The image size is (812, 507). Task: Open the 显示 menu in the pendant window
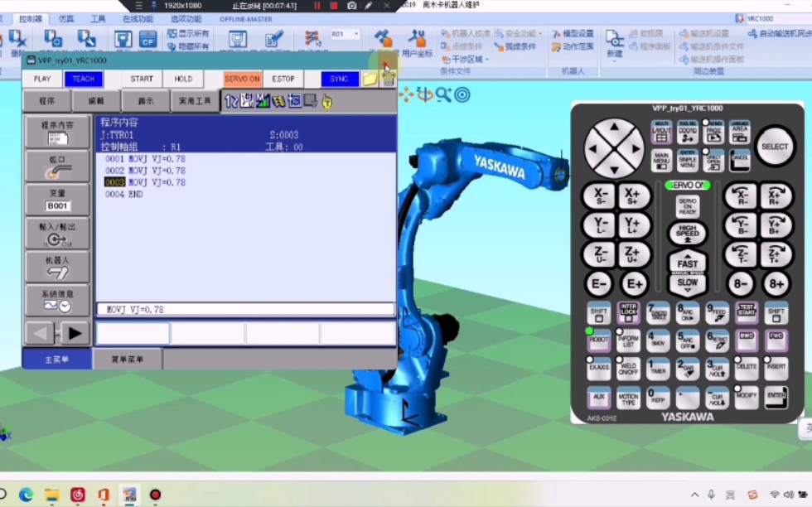pos(146,100)
